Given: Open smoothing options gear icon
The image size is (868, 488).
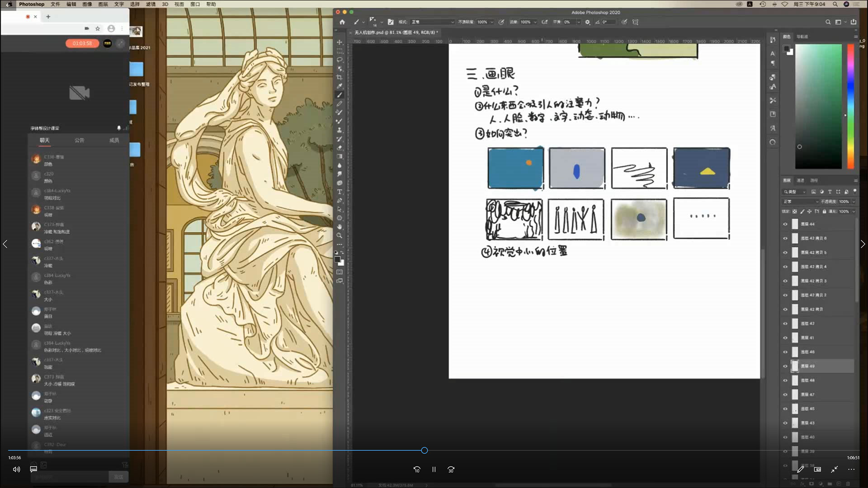Looking at the screenshot, I should (588, 22).
